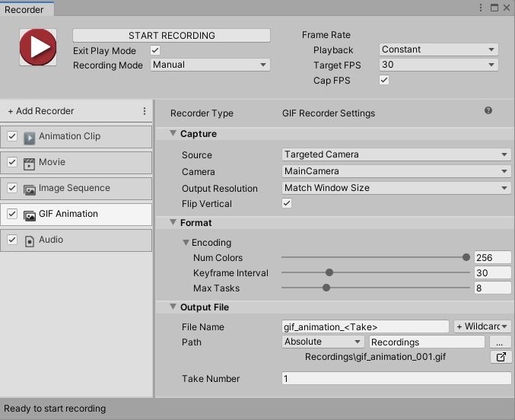515x420 pixels.
Task: Click the path browse ellipsis button
Action: (x=500, y=342)
